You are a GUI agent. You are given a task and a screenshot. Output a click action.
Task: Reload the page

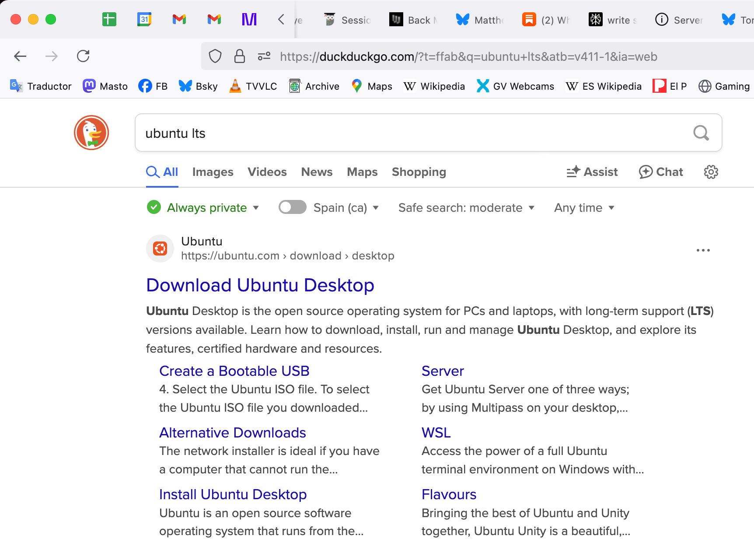(83, 56)
